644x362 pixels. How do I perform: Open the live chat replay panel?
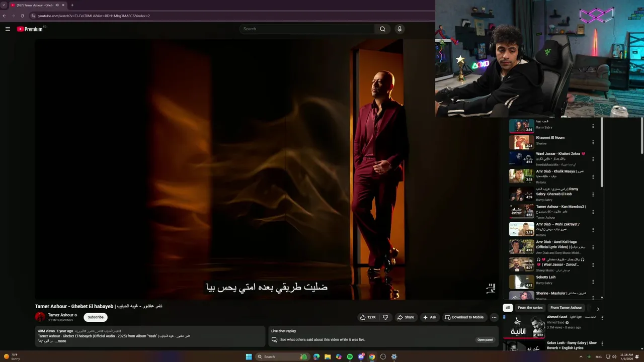click(x=485, y=340)
